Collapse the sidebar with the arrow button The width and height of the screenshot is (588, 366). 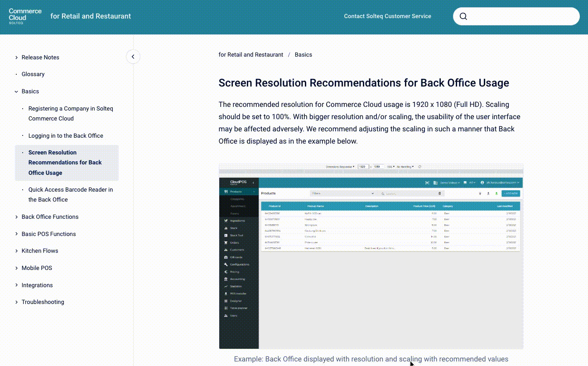133,57
